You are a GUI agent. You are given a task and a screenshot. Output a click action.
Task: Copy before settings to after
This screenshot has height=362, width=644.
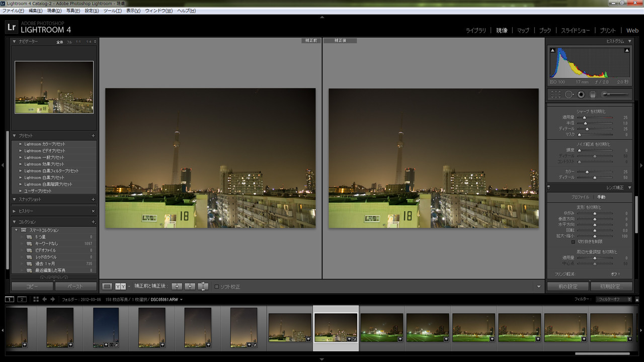click(177, 286)
